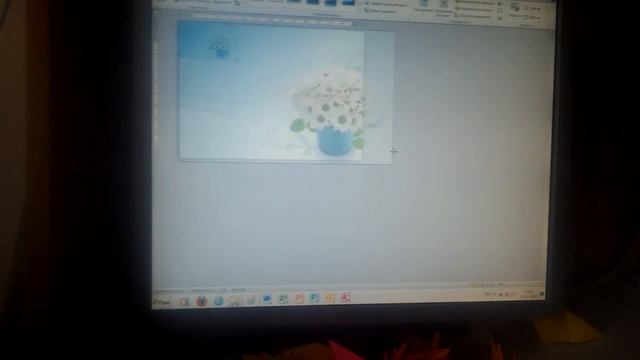Open the green Excel icon on taskbar
The image size is (640, 360).
(282, 299)
